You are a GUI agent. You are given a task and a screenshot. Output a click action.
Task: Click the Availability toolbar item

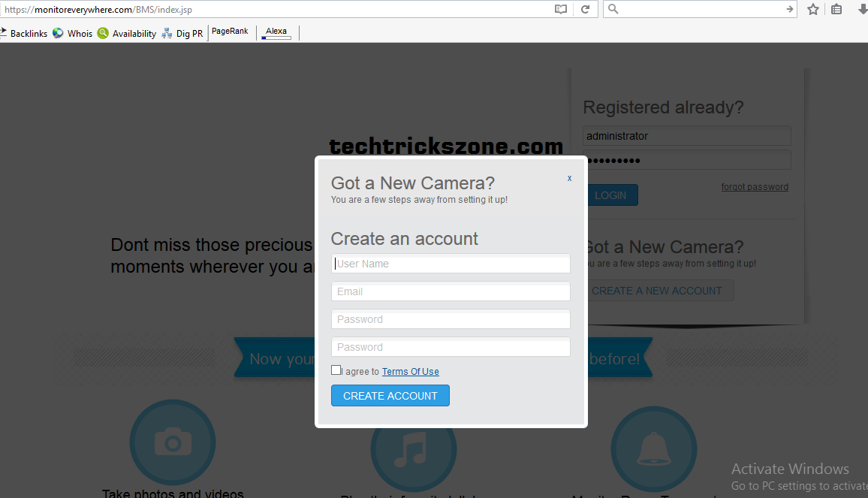pyautogui.click(x=127, y=33)
